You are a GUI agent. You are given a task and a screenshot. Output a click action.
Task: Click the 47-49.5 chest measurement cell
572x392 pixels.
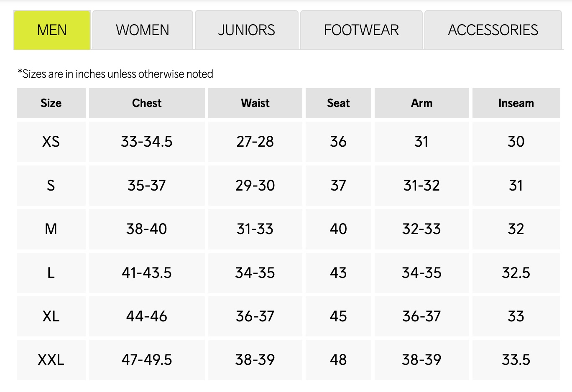tap(147, 360)
